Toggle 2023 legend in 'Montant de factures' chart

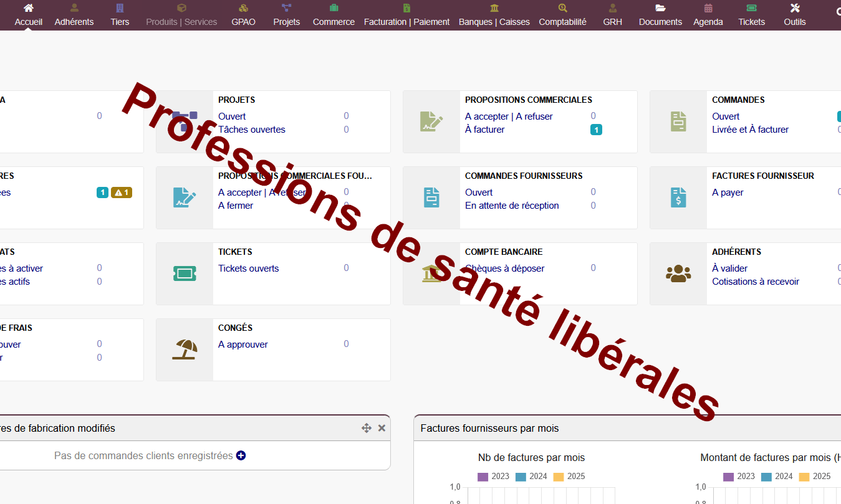(x=739, y=477)
